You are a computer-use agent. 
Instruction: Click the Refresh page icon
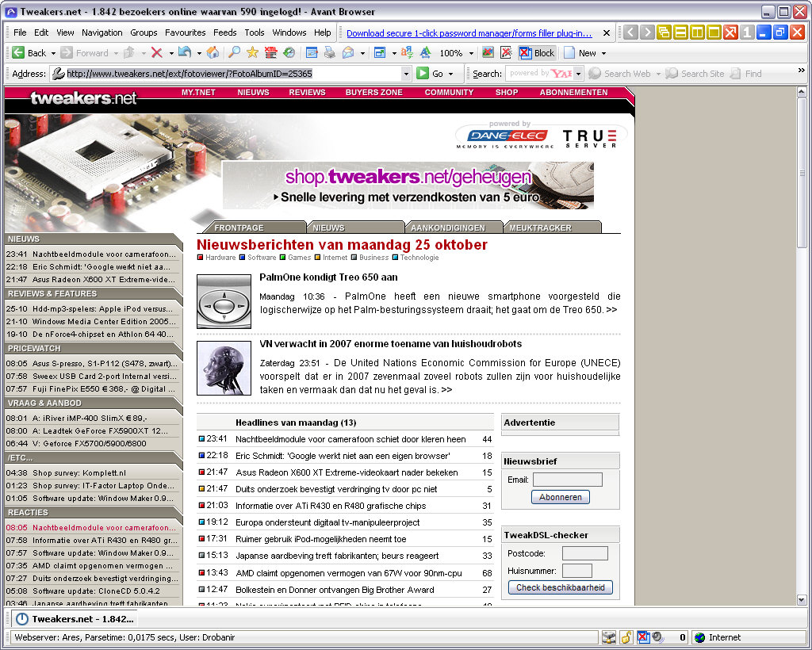184,53
